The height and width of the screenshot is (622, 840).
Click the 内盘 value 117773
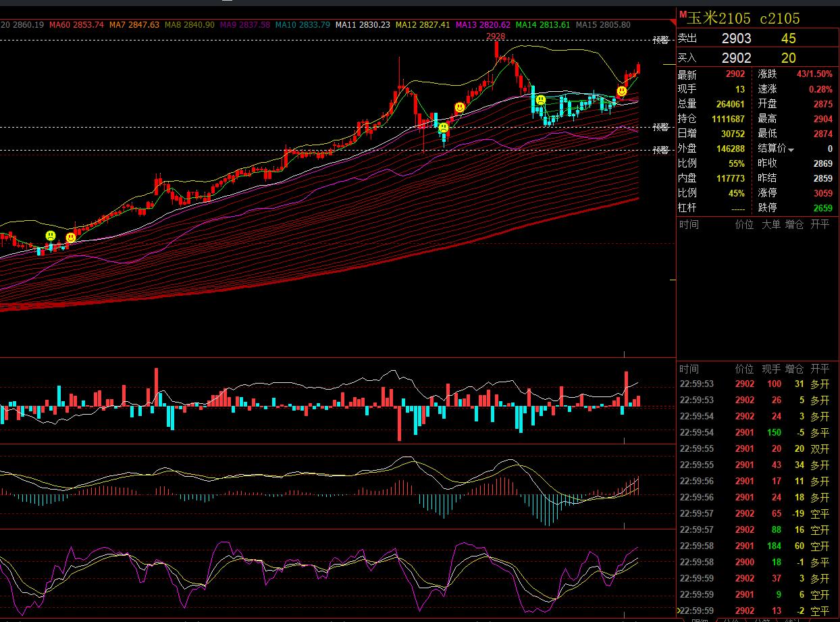[x=730, y=178]
